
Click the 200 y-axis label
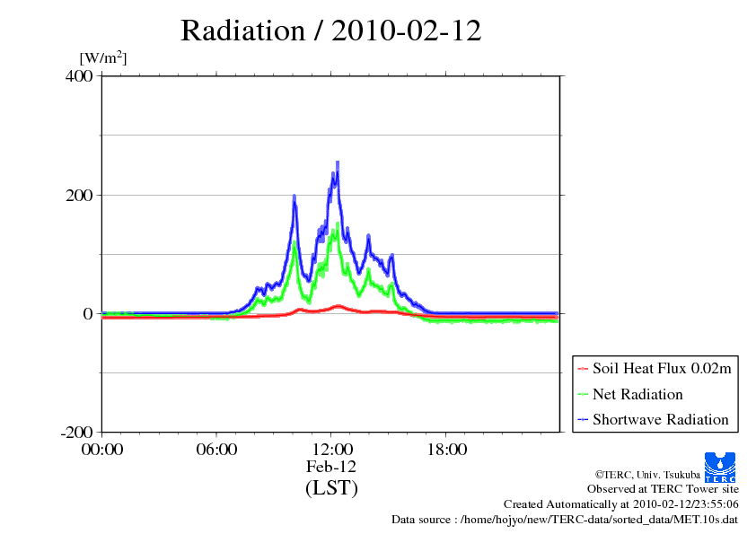point(79,195)
